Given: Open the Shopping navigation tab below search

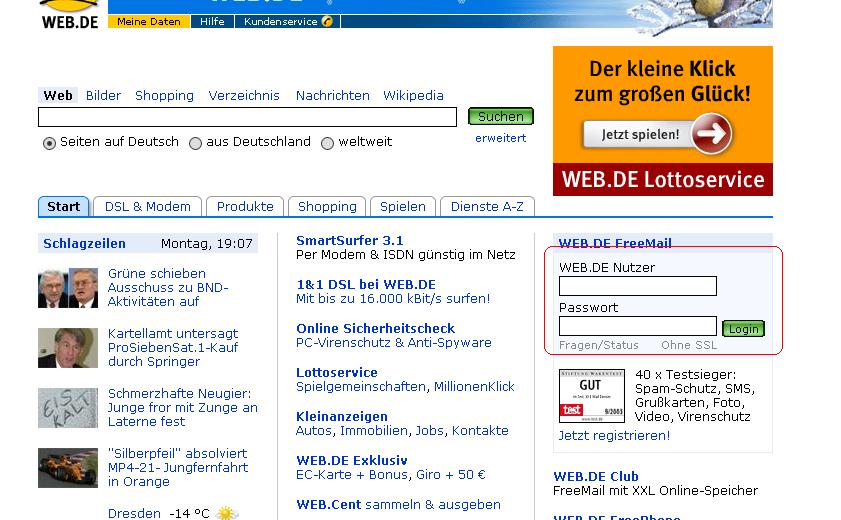Looking at the screenshot, I should tap(327, 206).
